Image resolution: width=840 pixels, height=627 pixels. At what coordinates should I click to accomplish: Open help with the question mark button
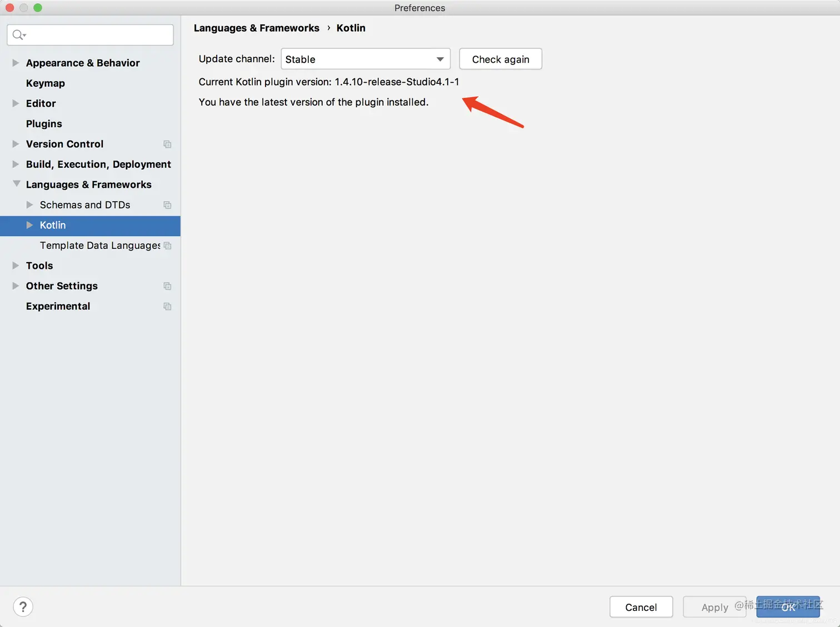(23, 607)
